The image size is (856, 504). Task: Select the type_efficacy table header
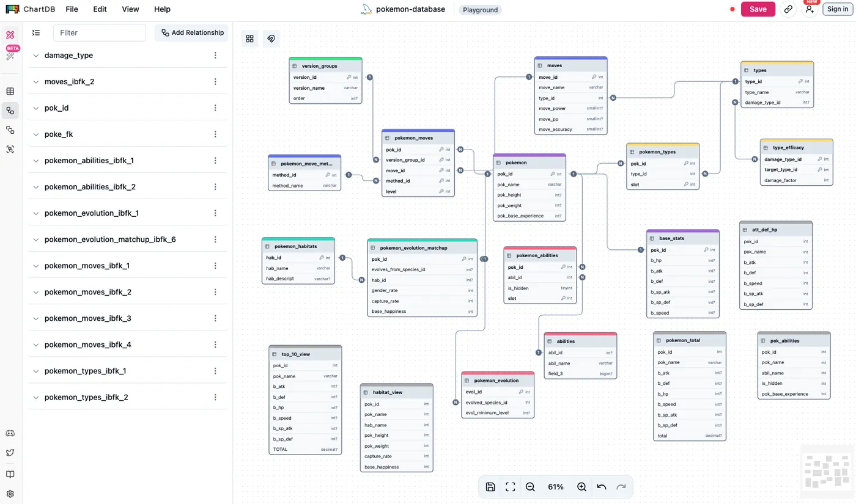tap(797, 147)
